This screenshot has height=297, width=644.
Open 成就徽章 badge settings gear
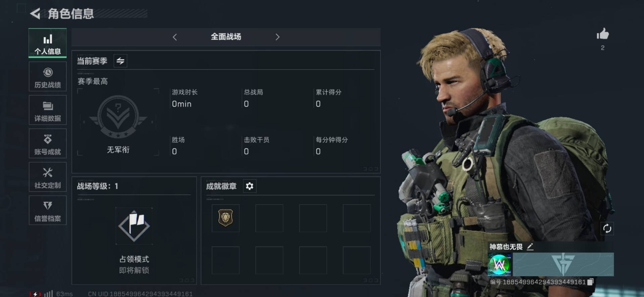point(250,186)
